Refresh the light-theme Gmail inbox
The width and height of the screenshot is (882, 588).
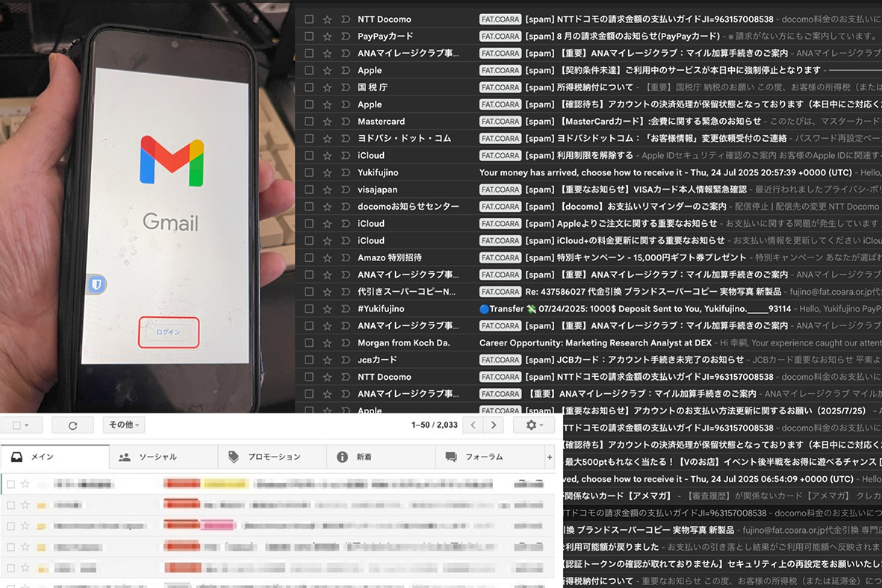(x=72, y=425)
